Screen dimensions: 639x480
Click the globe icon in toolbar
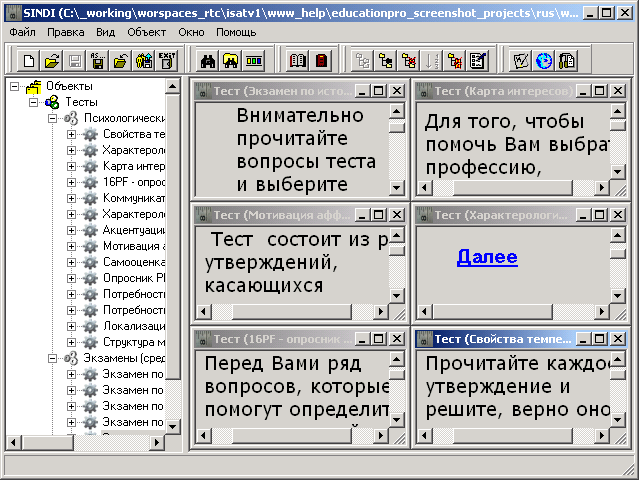(x=544, y=61)
